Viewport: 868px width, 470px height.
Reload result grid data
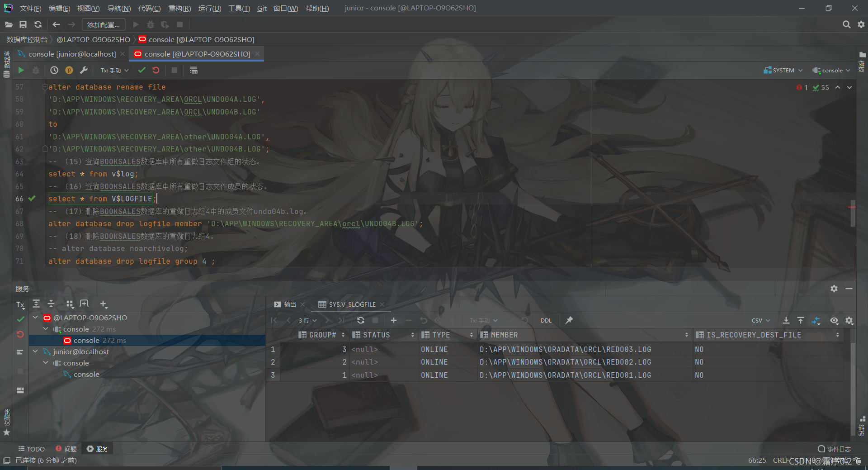360,320
